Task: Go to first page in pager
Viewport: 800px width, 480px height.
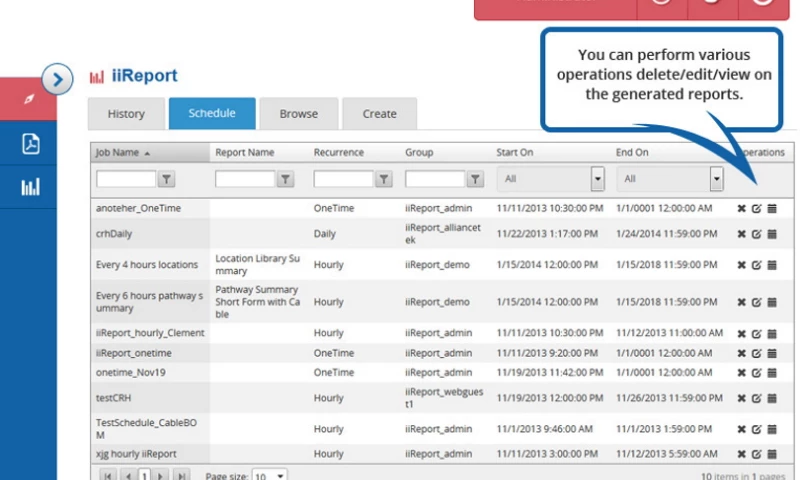Action: point(108,475)
